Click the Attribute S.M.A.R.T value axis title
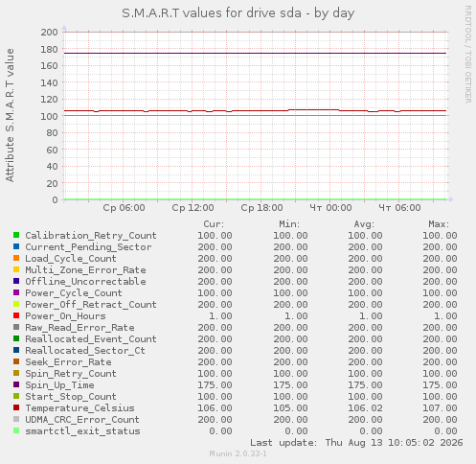The image size is (476, 464). pyautogui.click(x=10, y=115)
